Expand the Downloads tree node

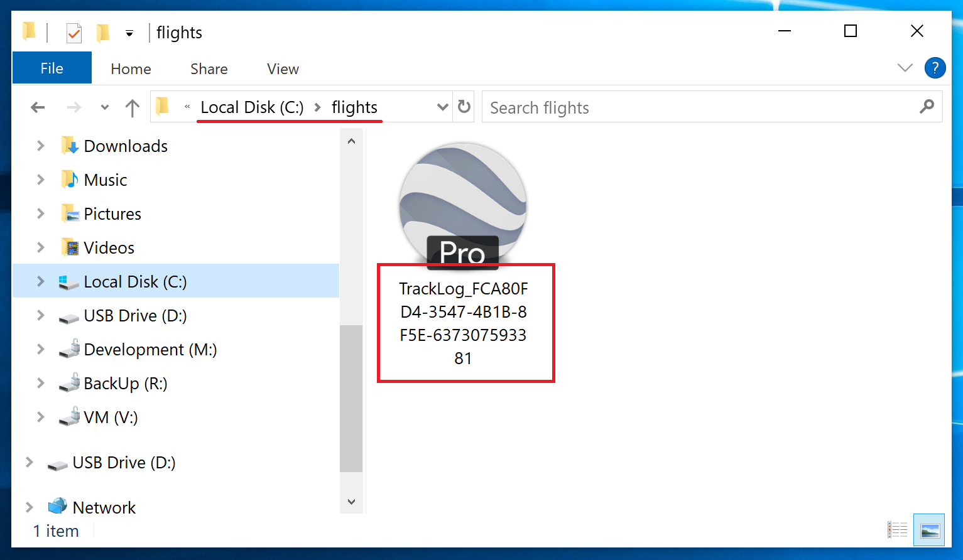click(41, 146)
